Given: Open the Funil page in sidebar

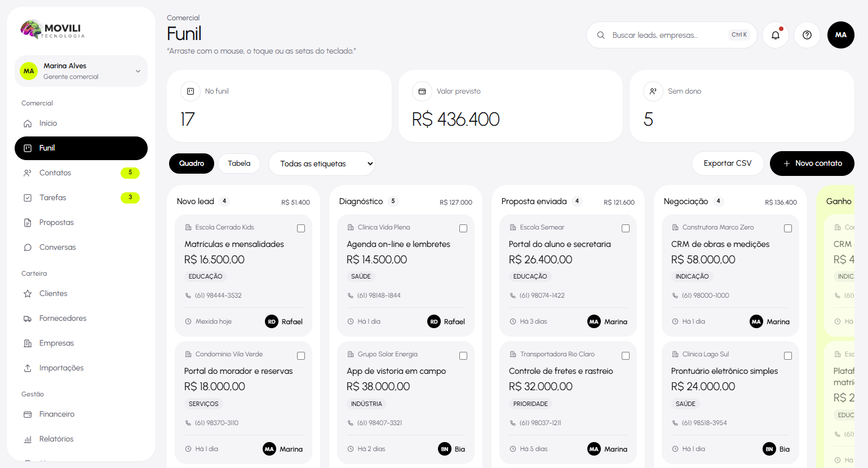Looking at the screenshot, I should point(81,148).
